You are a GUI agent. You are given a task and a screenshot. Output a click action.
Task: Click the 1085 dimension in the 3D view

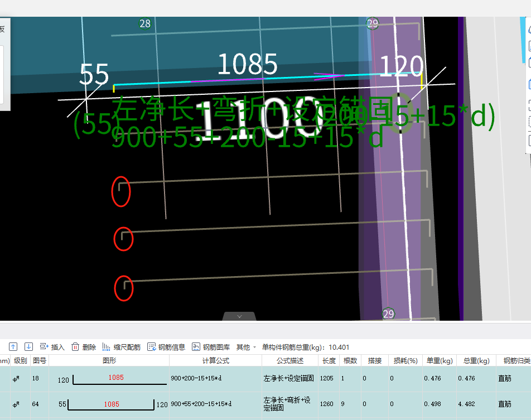[x=248, y=64]
